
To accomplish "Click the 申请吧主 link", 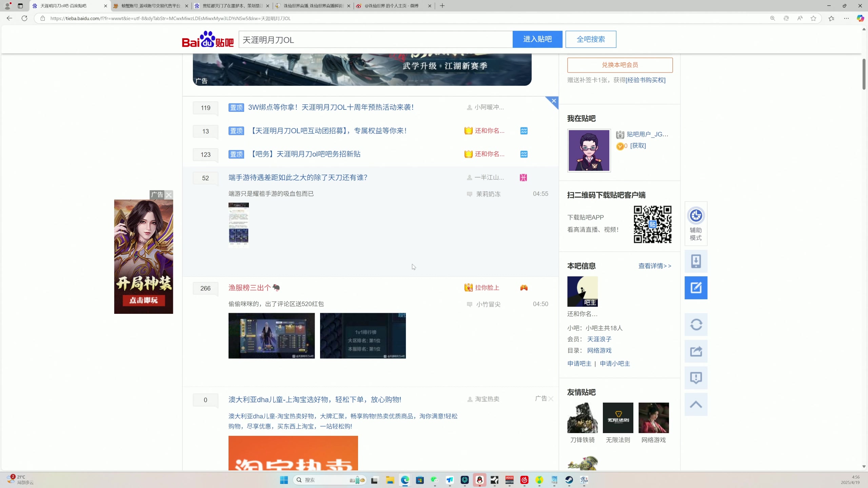I will 579,364.
